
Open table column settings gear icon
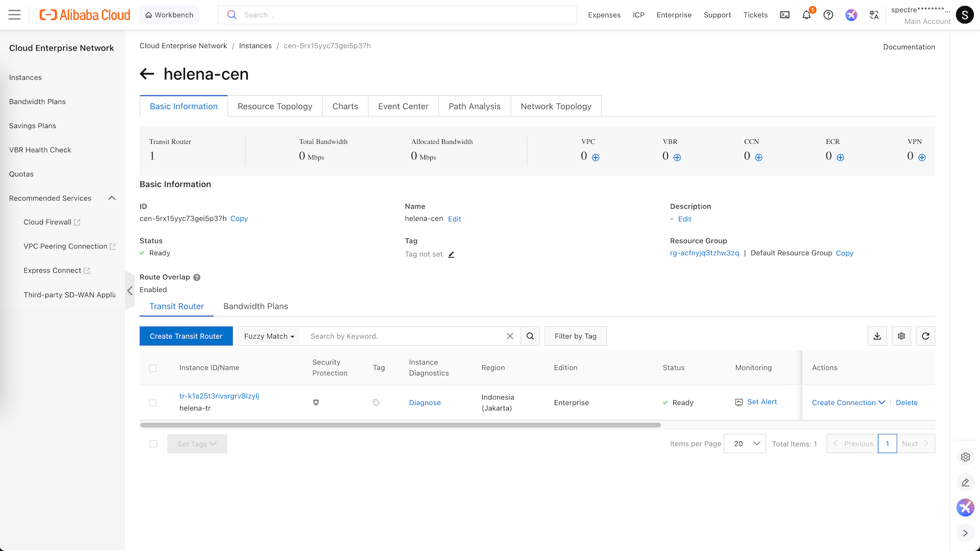[x=901, y=336]
